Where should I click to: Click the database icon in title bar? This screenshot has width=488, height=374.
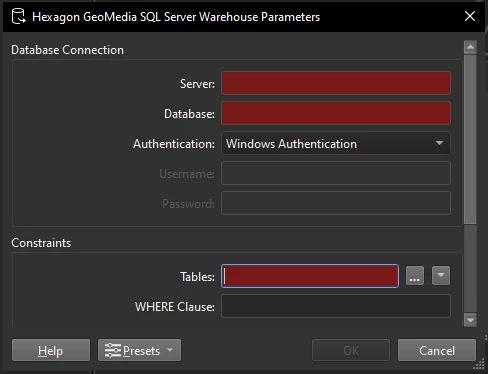pos(18,16)
